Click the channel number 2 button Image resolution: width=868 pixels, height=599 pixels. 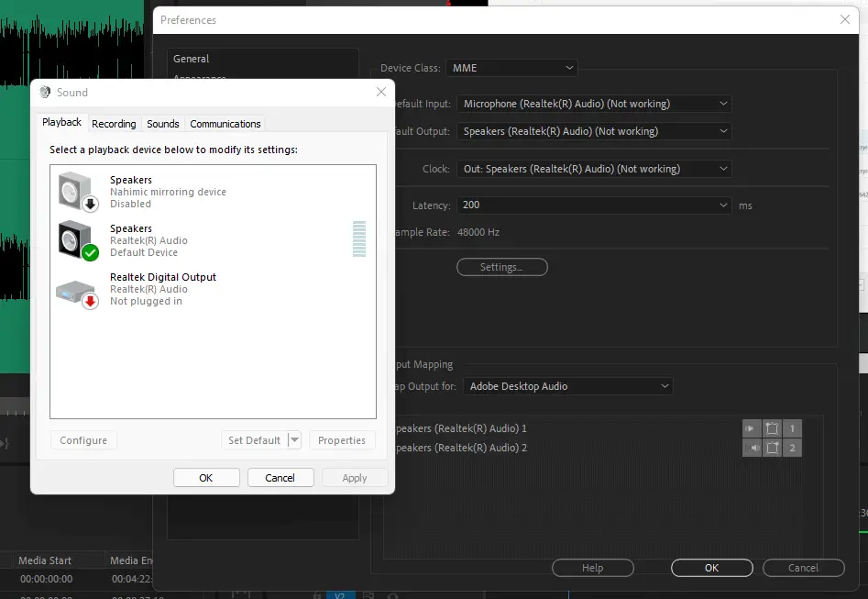[792, 448]
